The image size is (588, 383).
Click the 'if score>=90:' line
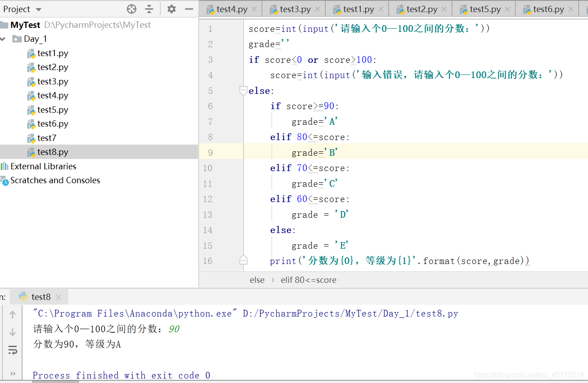[305, 106]
